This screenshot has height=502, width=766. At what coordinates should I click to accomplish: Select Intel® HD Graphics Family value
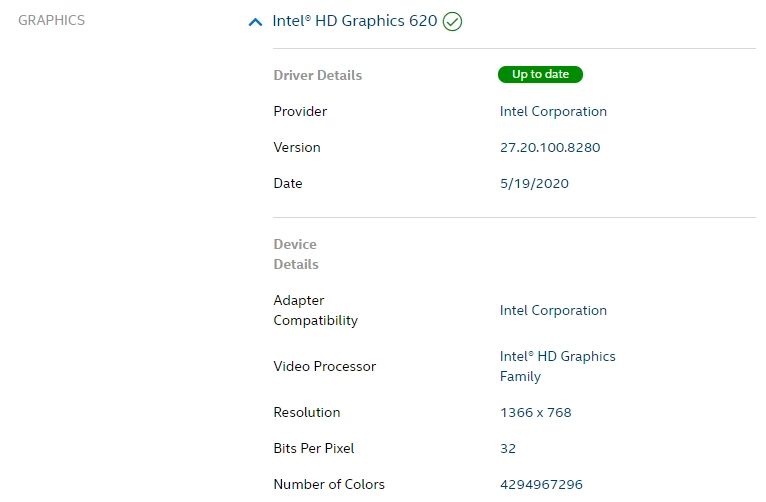[x=557, y=366]
